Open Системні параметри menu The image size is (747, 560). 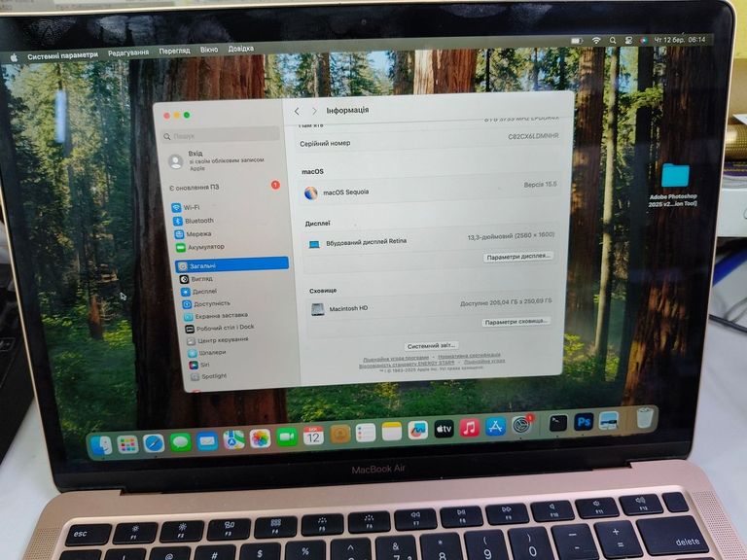point(63,55)
